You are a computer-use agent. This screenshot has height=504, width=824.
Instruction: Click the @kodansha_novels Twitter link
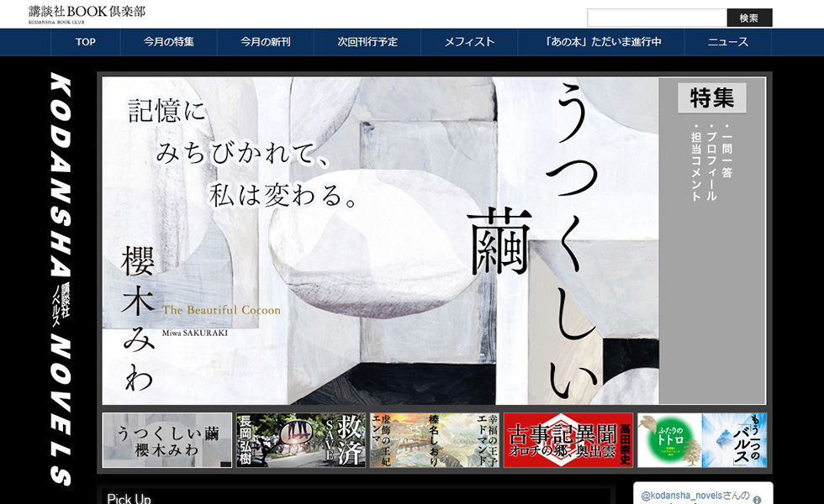coord(682,496)
